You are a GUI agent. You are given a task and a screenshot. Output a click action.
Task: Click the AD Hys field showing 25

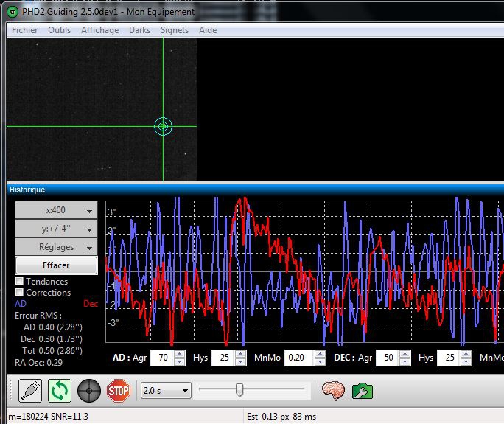(x=224, y=358)
